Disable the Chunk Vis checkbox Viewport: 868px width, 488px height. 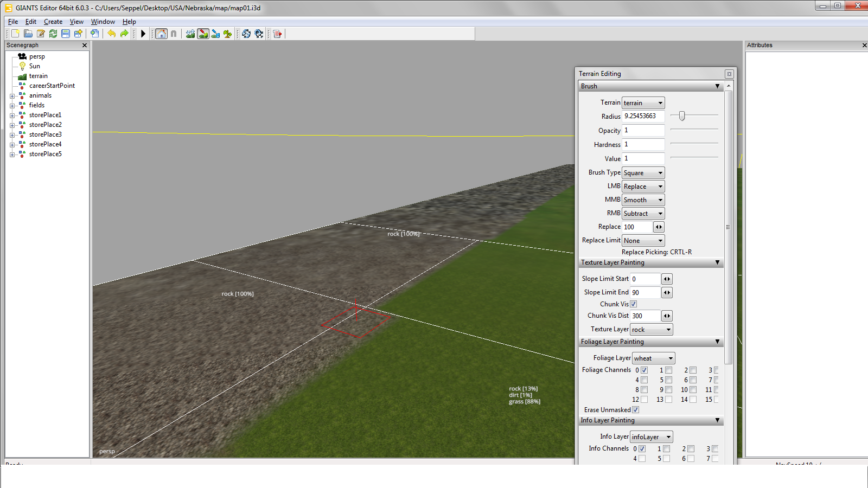(x=634, y=304)
